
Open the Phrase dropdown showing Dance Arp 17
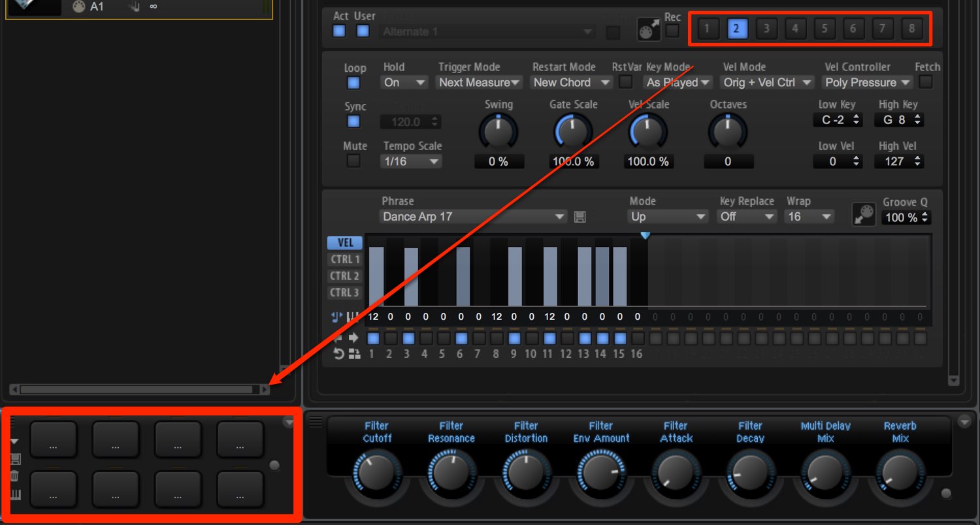474,216
